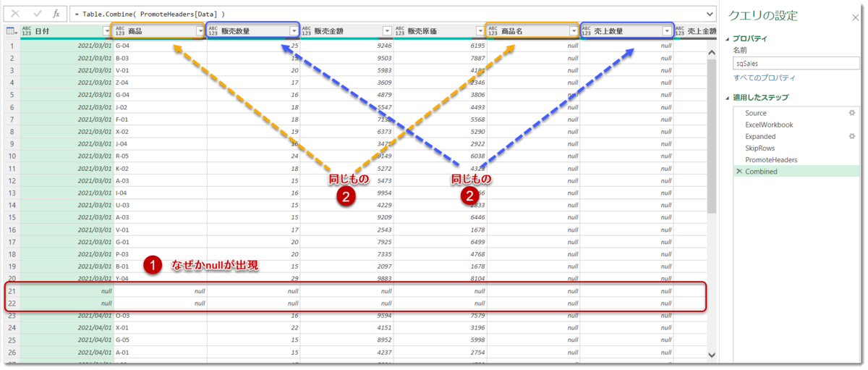The height and width of the screenshot is (370, 868).
Task: Click the 9954 value in row 13
Action: point(384,193)
